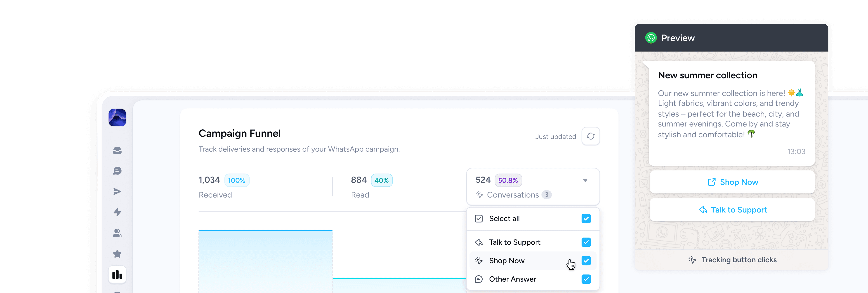Click the 50.8% conversations percentage badge

[x=508, y=180]
